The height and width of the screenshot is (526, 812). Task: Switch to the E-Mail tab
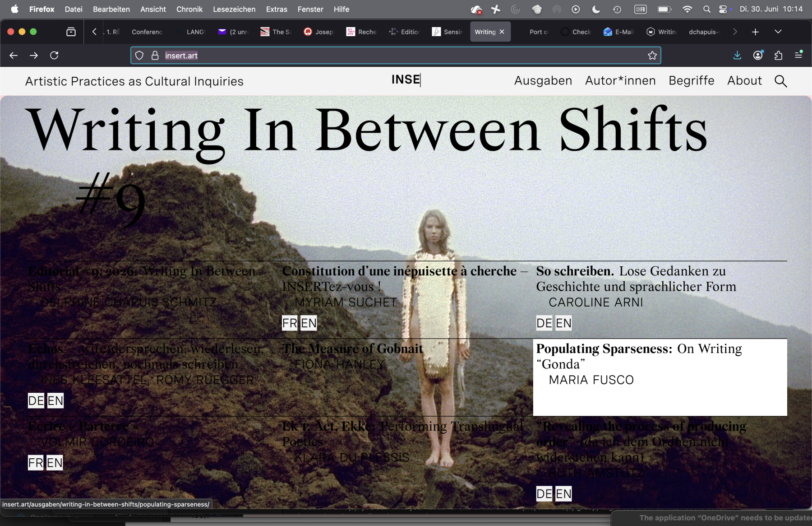pyautogui.click(x=619, y=32)
